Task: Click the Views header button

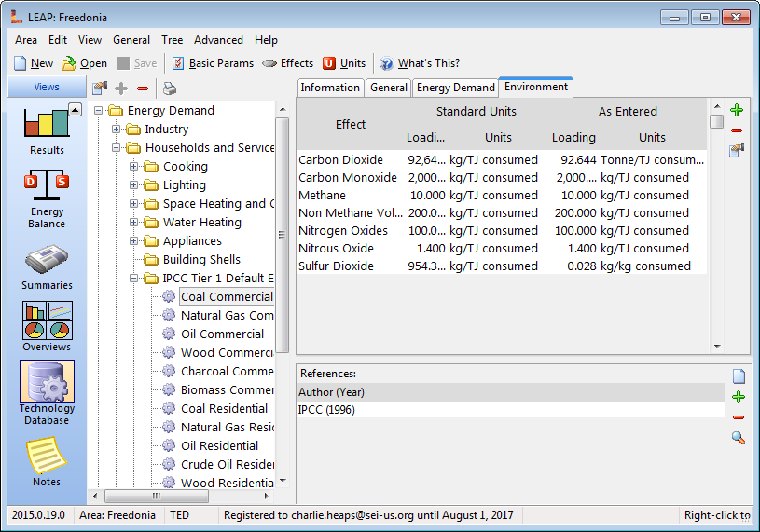Action: (47, 88)
